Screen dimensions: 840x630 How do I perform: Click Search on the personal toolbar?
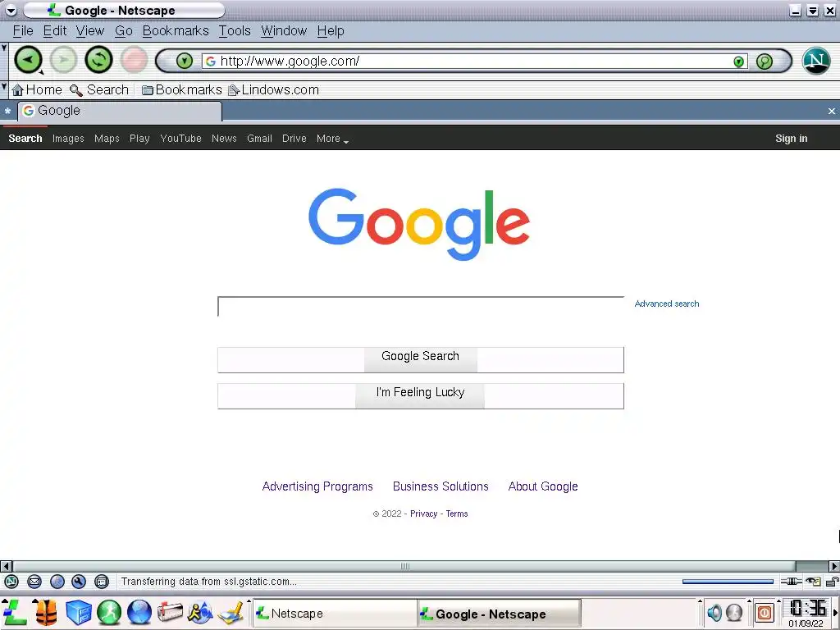tap(99, 90)
